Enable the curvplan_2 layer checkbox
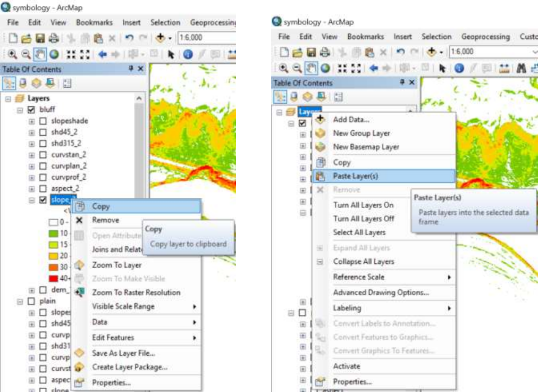 43,166
